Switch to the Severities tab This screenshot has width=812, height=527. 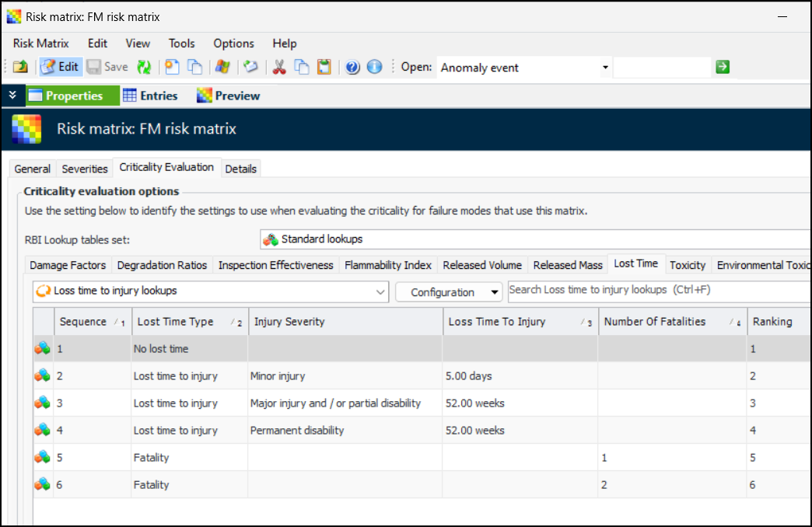click(x=85, y=169)
